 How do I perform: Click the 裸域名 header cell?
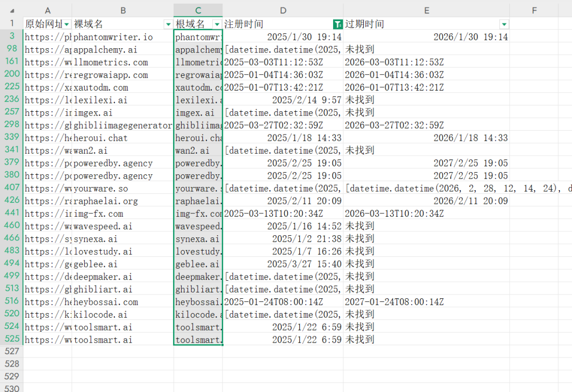point(123,24)
